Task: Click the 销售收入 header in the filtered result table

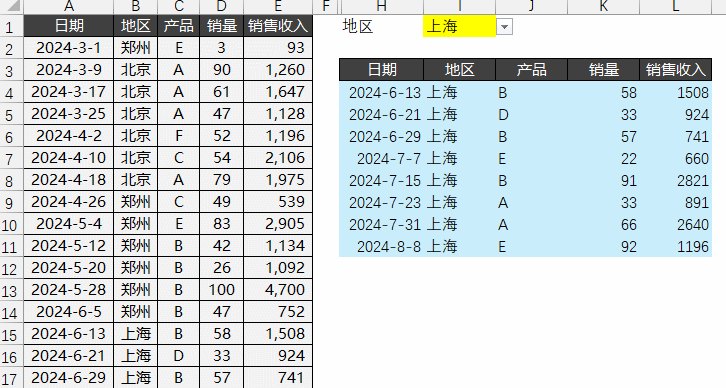Action: click(676, 69)
